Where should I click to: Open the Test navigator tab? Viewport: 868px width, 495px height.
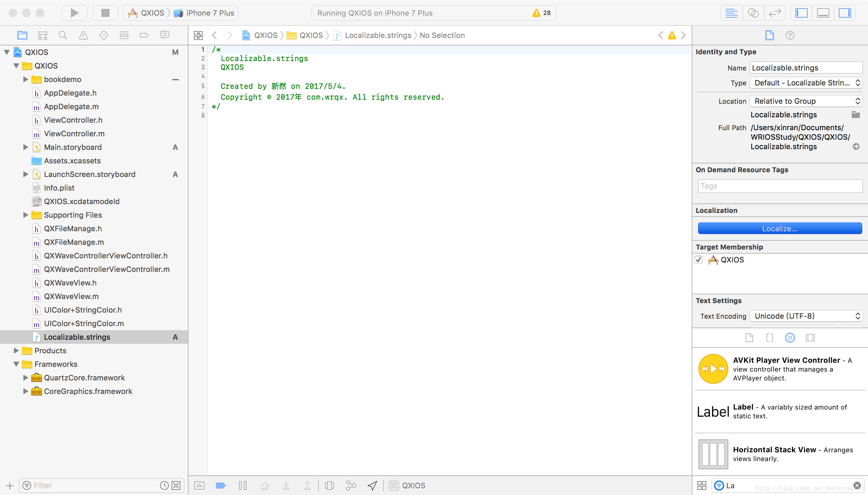coord(104,35)
